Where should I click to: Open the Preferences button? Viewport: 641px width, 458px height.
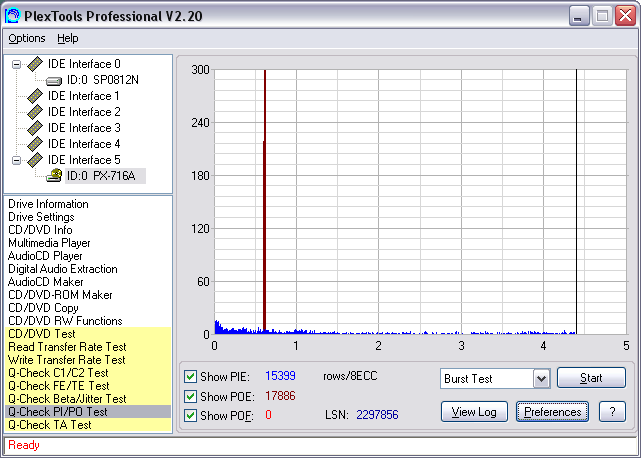[552, 411]
